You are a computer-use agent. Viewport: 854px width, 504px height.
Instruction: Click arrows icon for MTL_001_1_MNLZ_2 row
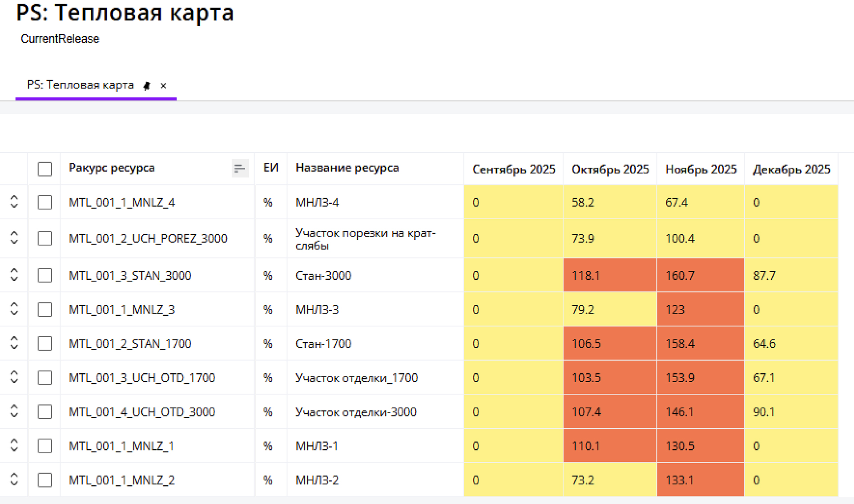[x=14, y=479]
